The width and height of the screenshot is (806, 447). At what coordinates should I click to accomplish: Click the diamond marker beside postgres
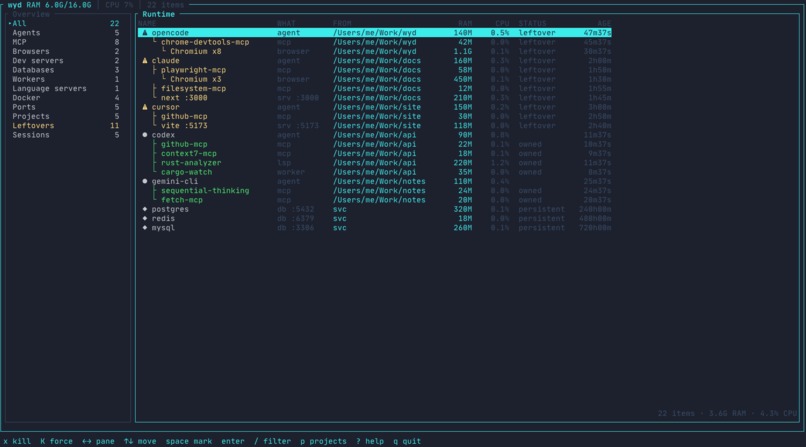click(145, 209)
